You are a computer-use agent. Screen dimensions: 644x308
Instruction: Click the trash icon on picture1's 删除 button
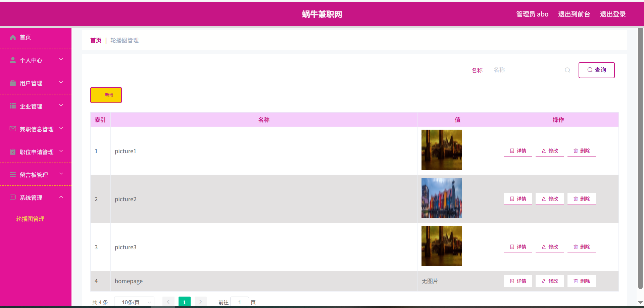click(575, 150)
